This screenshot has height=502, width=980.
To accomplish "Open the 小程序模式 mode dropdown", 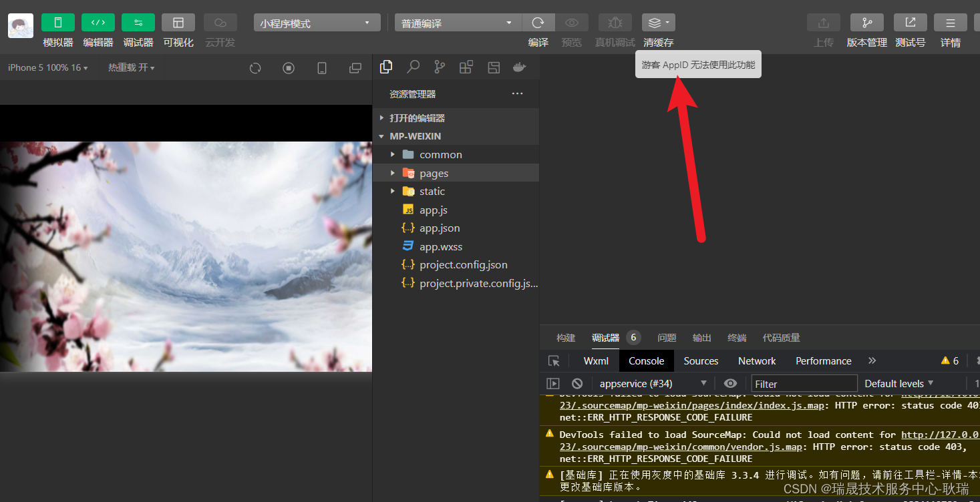I will click(x=317, y=23).
